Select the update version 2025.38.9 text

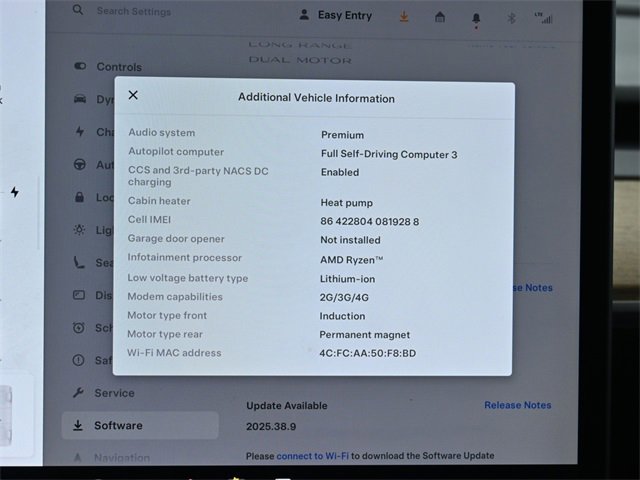click(x=271, y=427)
